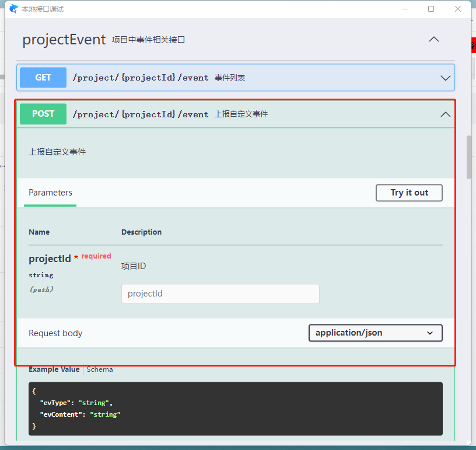Screen dimensions: 476x450
Task: Click the GET /project/{projectId}/event path
Action: point(140,78)
